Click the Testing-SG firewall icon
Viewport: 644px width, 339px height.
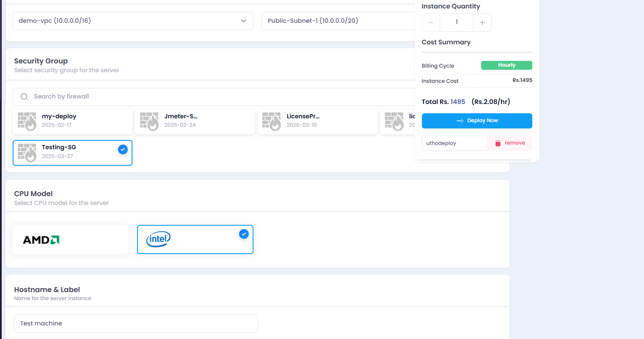27,153
